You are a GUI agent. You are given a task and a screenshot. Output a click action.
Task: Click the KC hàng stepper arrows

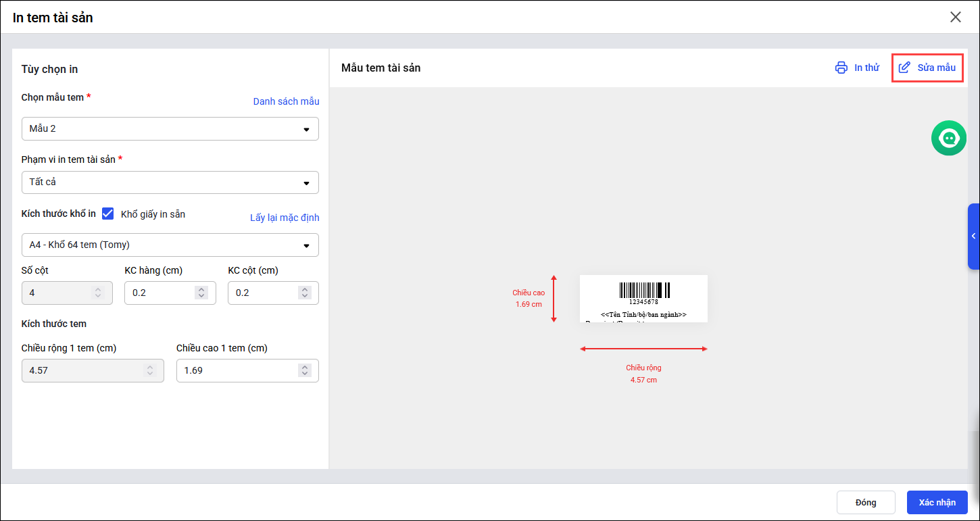[201, 293]
